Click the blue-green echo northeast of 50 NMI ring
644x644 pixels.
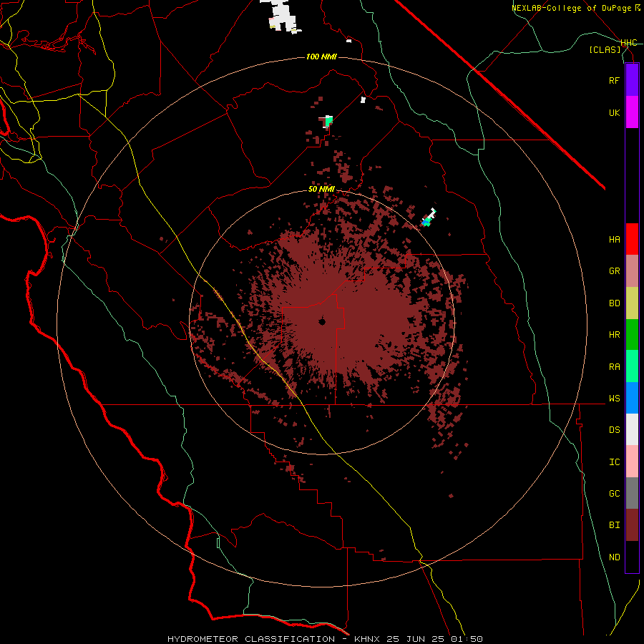pos(428,218)
